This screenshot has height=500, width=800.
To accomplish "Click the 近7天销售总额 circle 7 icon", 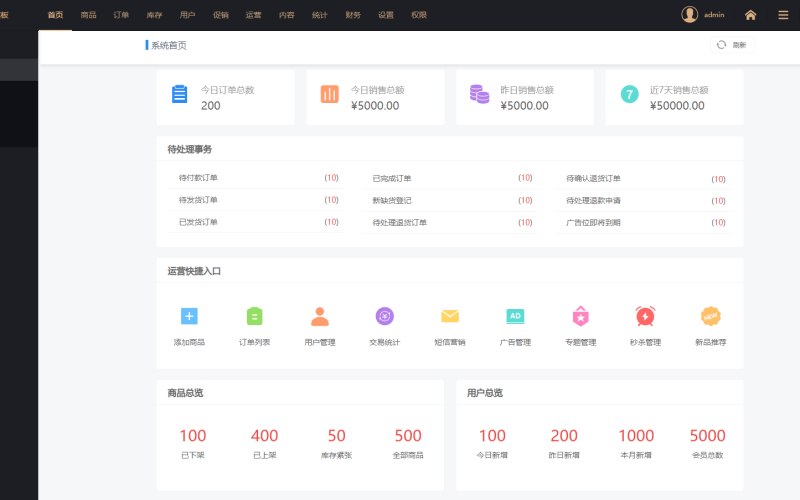I will pyautogui.click(x=629, y=94).
